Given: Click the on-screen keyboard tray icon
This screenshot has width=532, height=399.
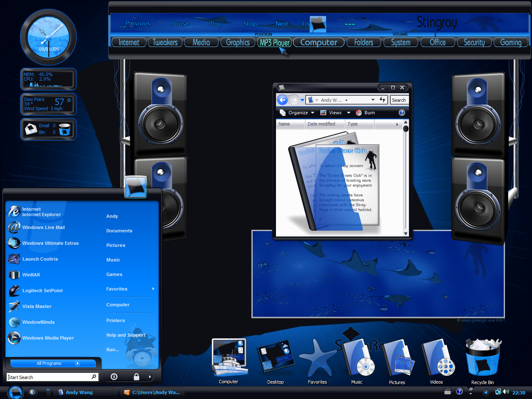Looking at the screenshot, I should pos(448,392).
